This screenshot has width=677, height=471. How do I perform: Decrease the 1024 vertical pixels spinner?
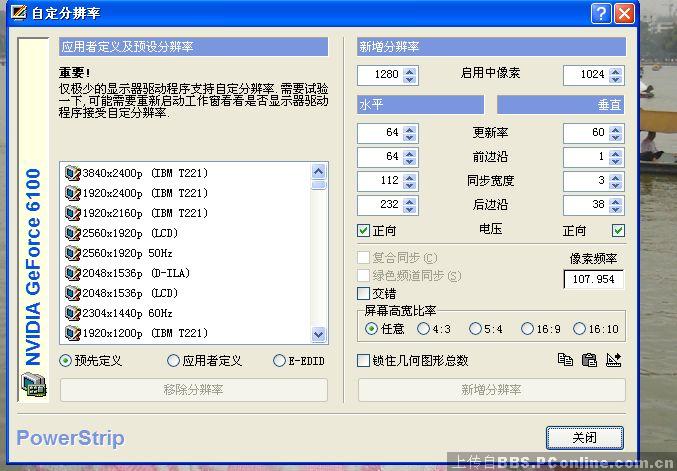click(616, 79)
